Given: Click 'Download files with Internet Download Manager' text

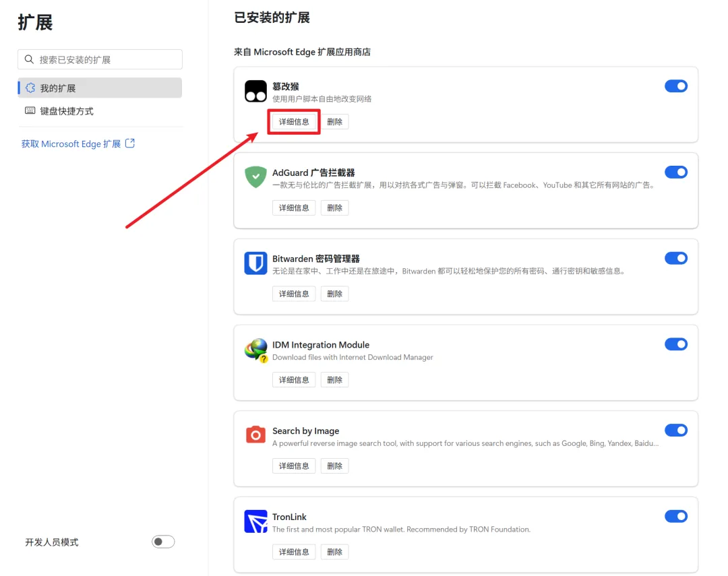Looking at the screenshot, I should (x=353, y=357).
